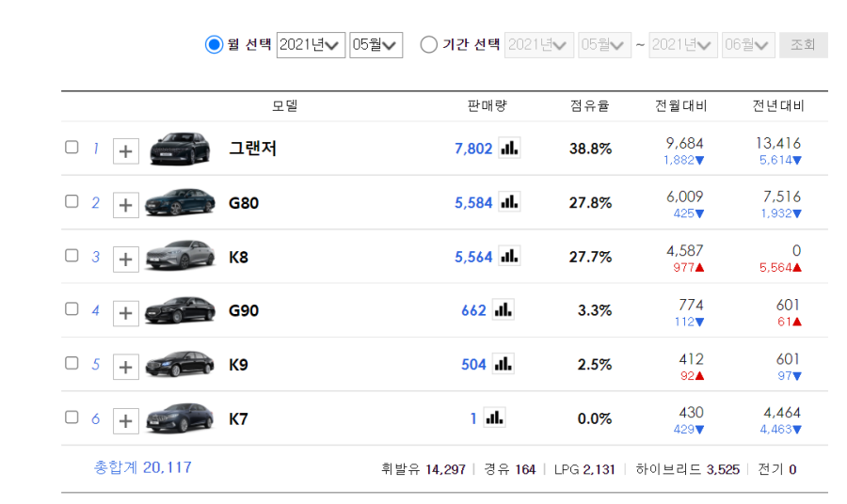847x504 pixels.
Task: Expand the K7 row with plus button
Action: point(126,421)
